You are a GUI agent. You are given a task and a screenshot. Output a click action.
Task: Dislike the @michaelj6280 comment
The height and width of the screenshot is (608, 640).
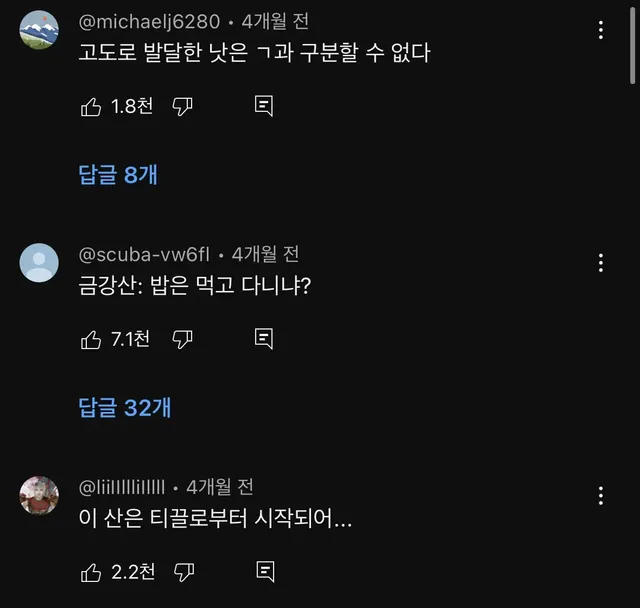click(x=182, y=107)
